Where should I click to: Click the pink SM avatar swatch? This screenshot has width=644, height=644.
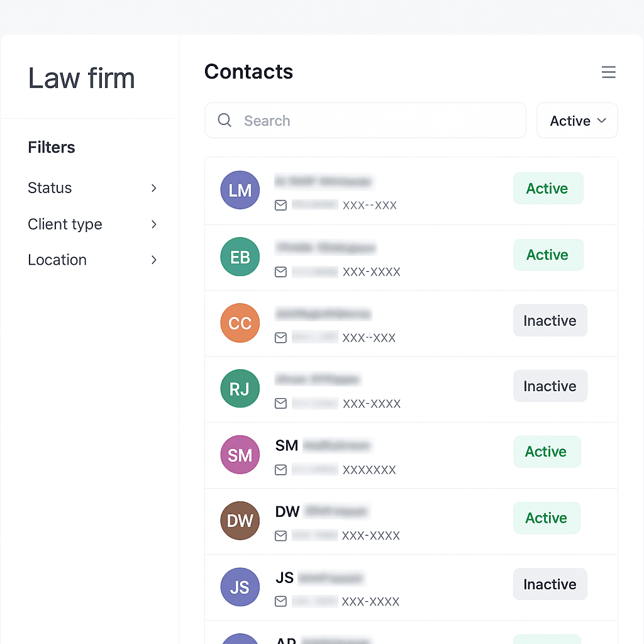[x=240, y=454]
